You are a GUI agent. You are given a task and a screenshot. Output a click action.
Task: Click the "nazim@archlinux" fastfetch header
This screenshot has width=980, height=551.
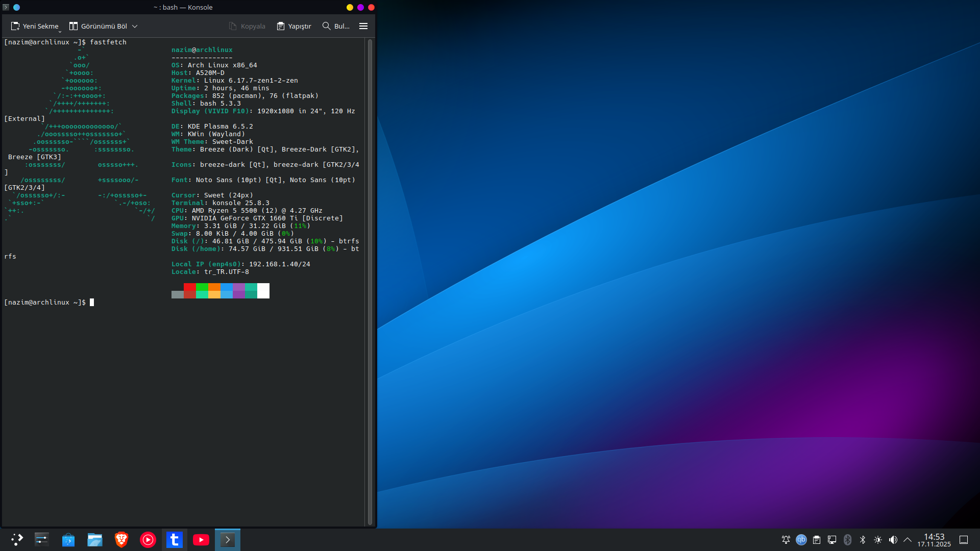coord(202,50)
